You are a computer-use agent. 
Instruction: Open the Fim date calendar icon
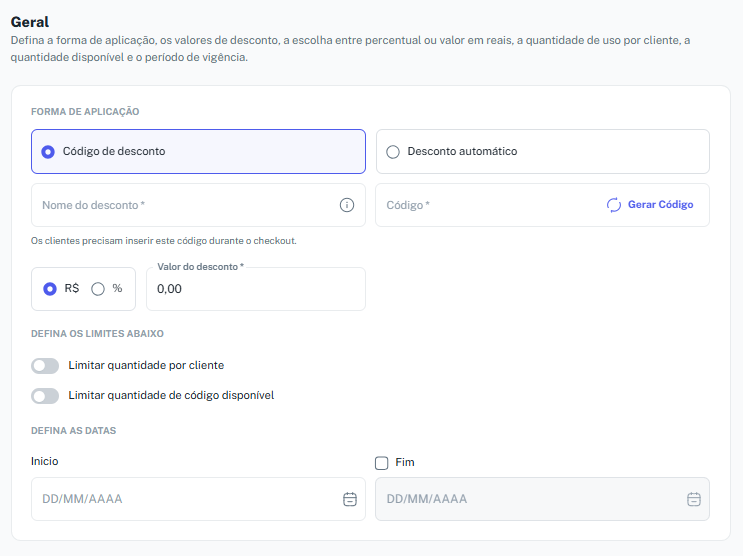point(694,499)
